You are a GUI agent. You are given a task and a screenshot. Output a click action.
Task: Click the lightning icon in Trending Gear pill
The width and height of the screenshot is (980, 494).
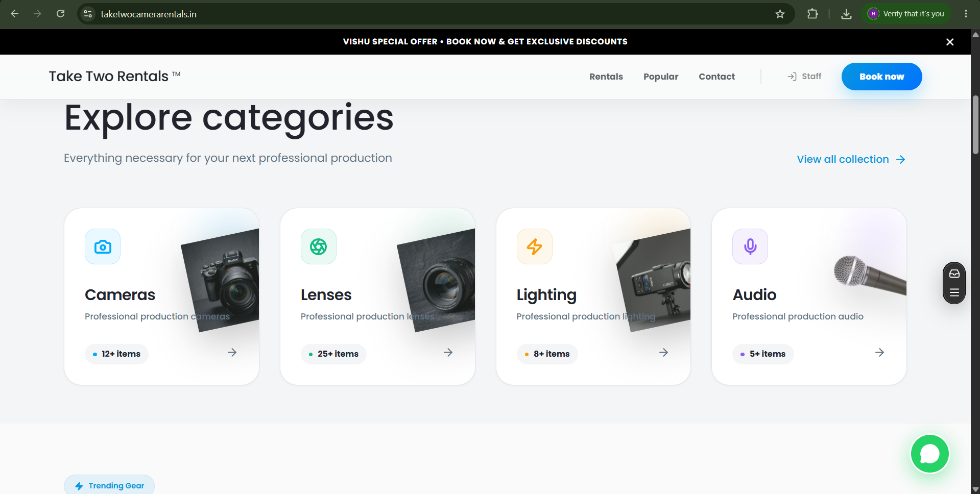click(79, 486)
